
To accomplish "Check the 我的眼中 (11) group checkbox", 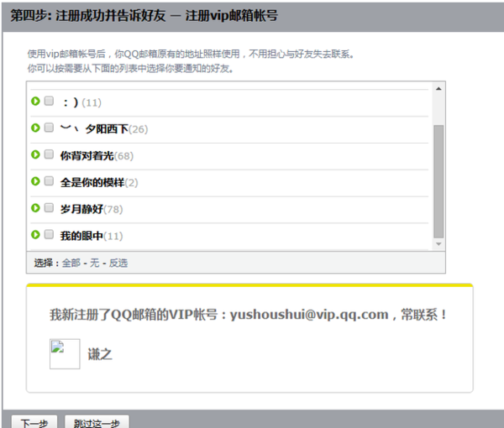I will pos(49,234).
